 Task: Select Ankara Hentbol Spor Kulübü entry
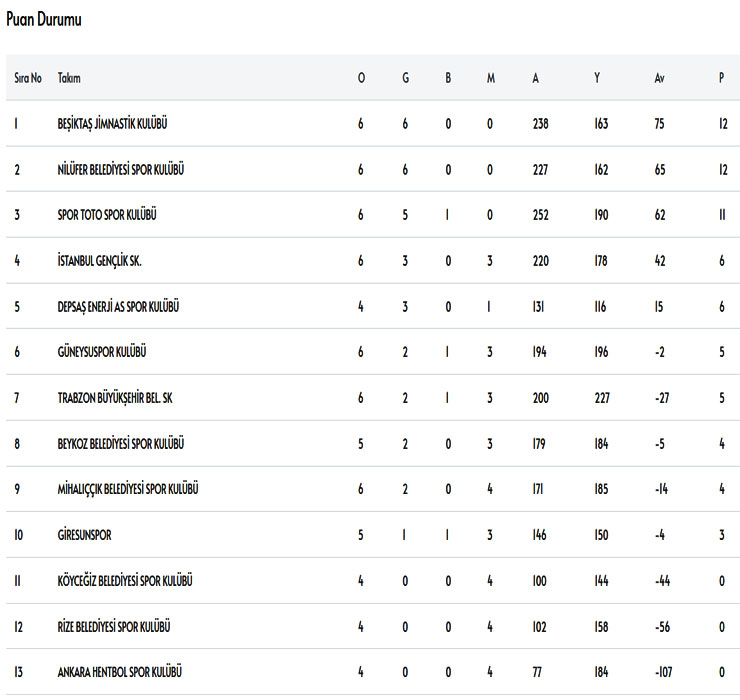point(119,672)
